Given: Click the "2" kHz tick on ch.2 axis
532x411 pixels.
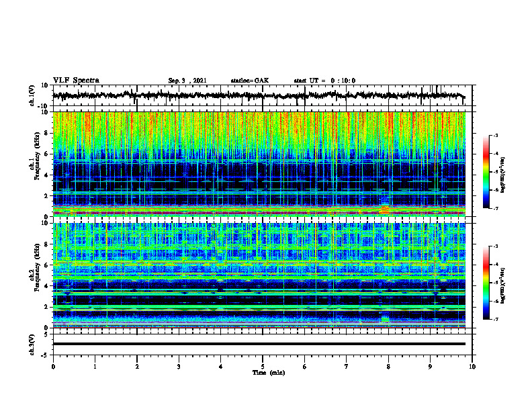Looking at the screenshot, I should (46, 307).
